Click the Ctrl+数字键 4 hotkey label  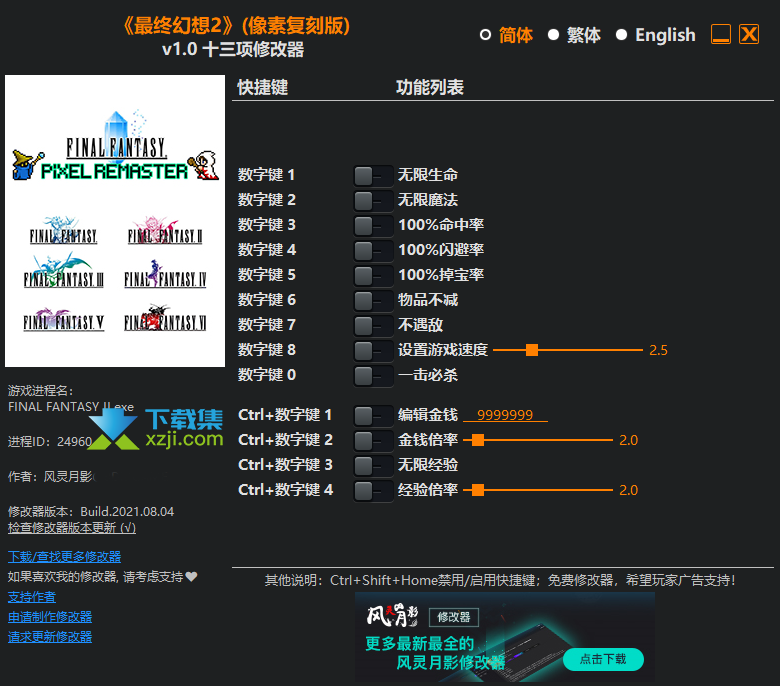pos(286,490)
